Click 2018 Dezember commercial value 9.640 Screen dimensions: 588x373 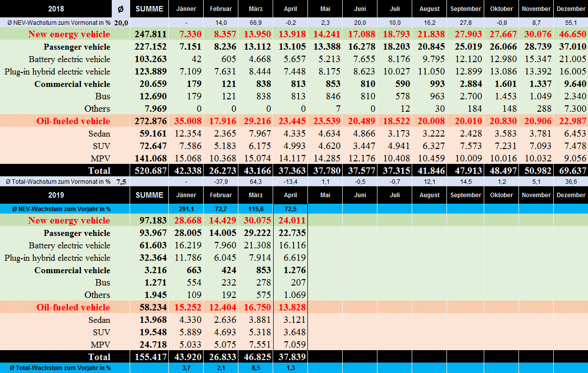tap(575, 83)
